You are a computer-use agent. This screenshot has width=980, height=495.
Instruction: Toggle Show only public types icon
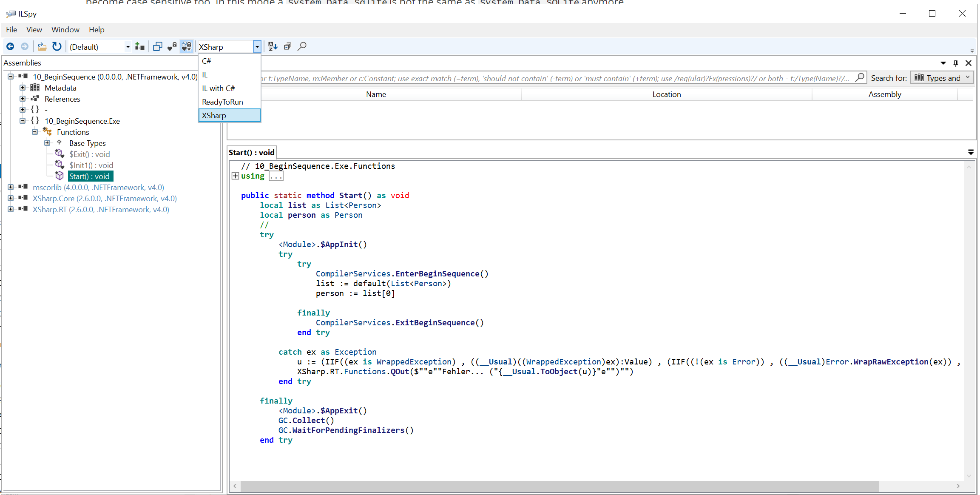(x=158, y=46)
